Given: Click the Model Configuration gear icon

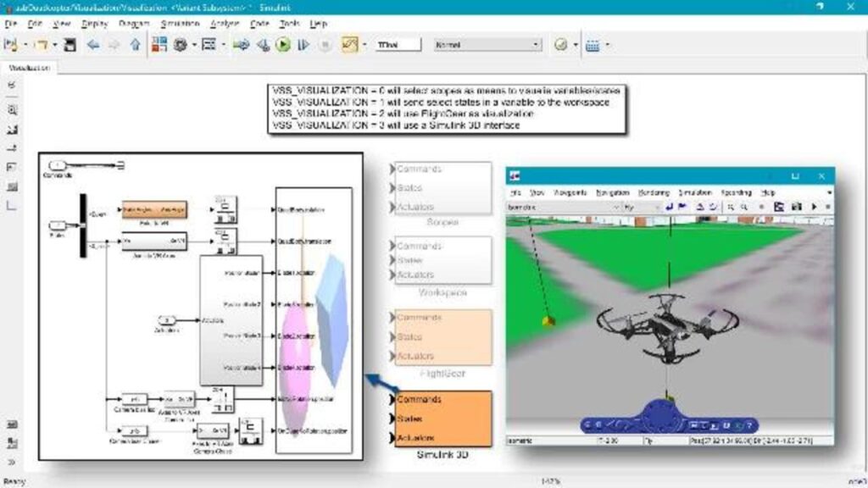Looking at the screenshot, I should (180, 45).
